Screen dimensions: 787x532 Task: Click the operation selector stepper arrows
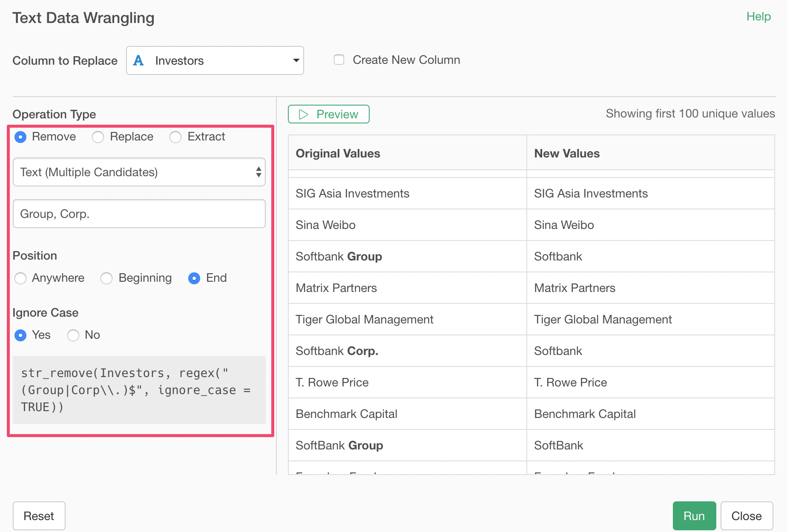(x=259, y=172)
